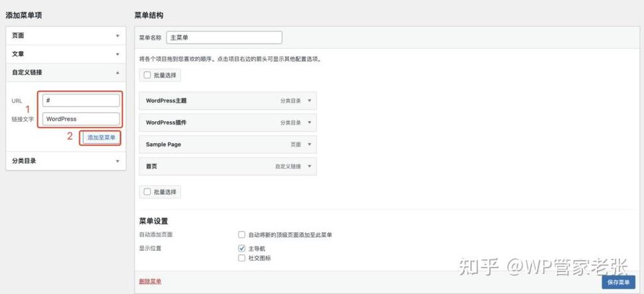Open the 分类目录 section heading
644x294 pixels.
[x=24, y=161]
